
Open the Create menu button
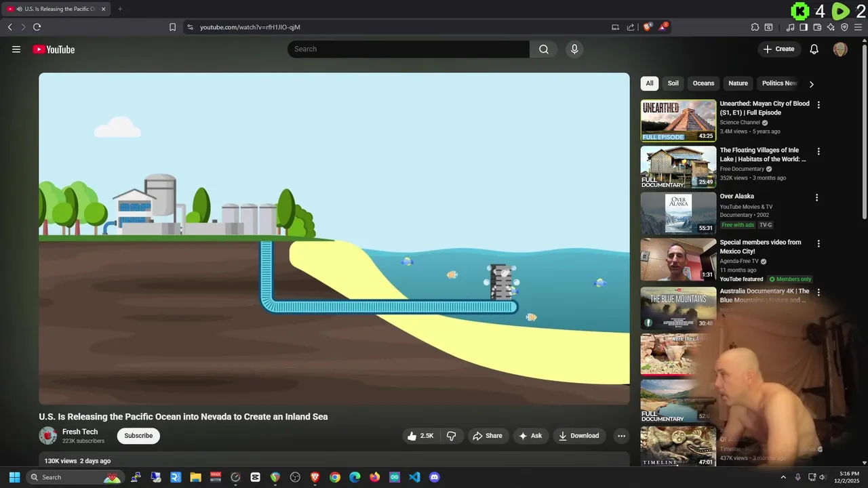(778, 49)
